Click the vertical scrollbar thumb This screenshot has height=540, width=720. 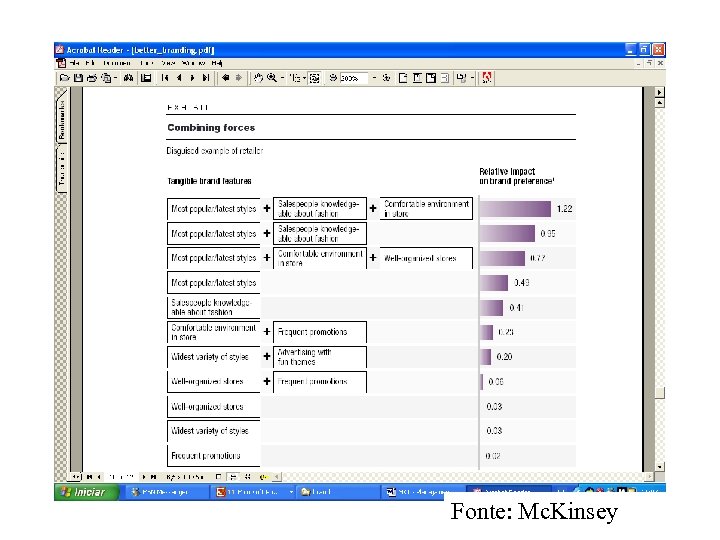coord(660,393)
